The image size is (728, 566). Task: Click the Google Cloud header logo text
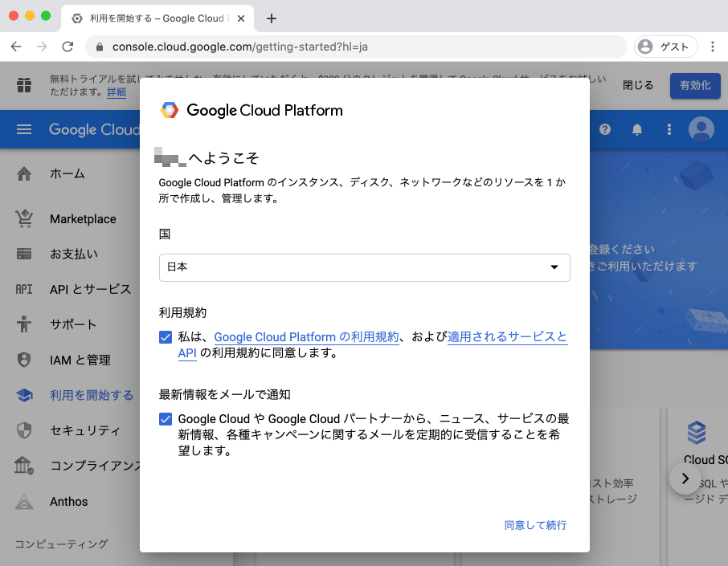pyautogui.click(x=94, y=129)
